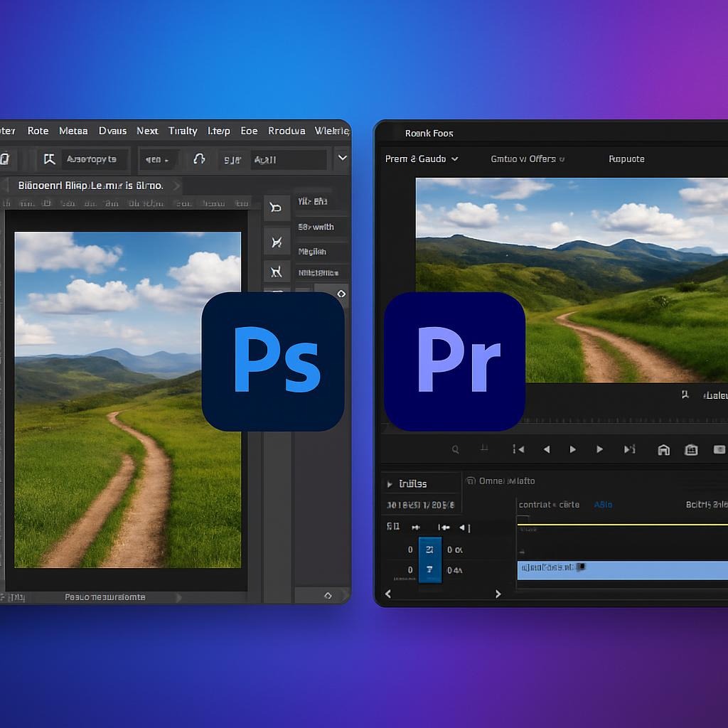Image resolution: width=728 pixels, height=728 pixels.
Task: Expand the chevron at Photoshop options bar end
Action: [x=342, y=158]
